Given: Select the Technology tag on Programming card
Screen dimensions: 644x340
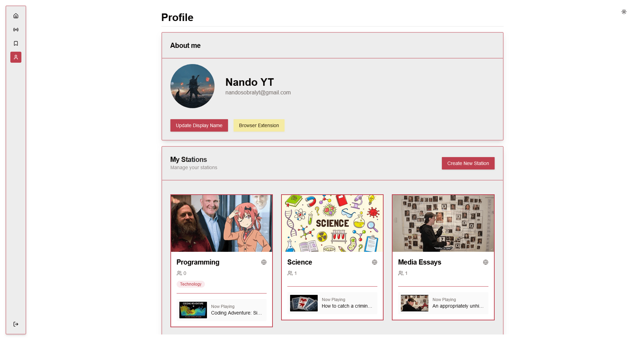Looking at the screenshot, I should pyautogui.click(x=191, y=284).
